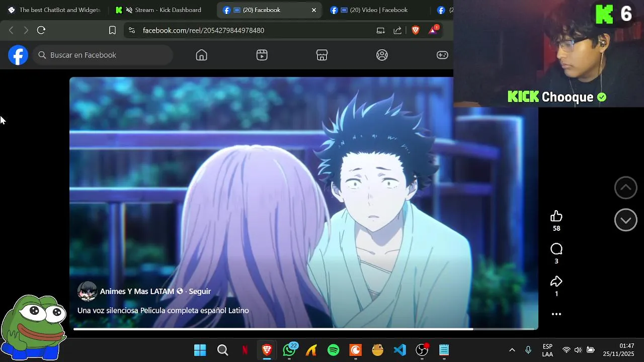
Task: Click the muted-speaker icon on Kick Dashboard tab
Action: point(129,10)
